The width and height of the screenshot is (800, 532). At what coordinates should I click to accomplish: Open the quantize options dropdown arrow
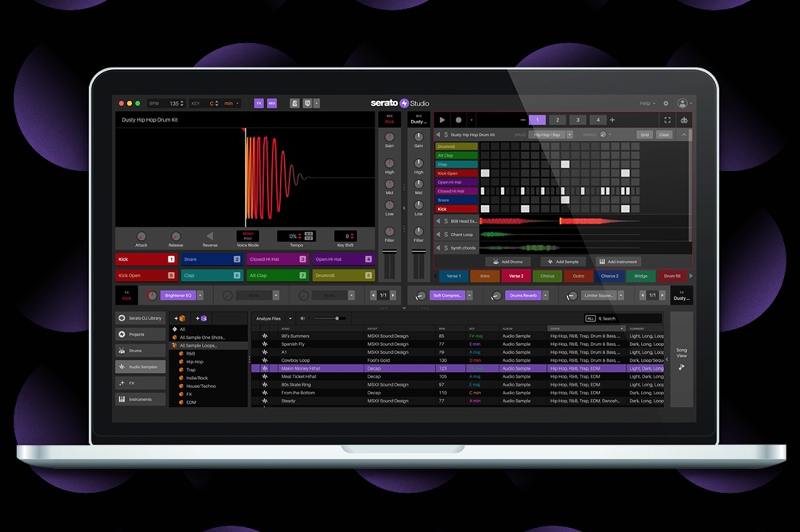(x=317, y=103)
